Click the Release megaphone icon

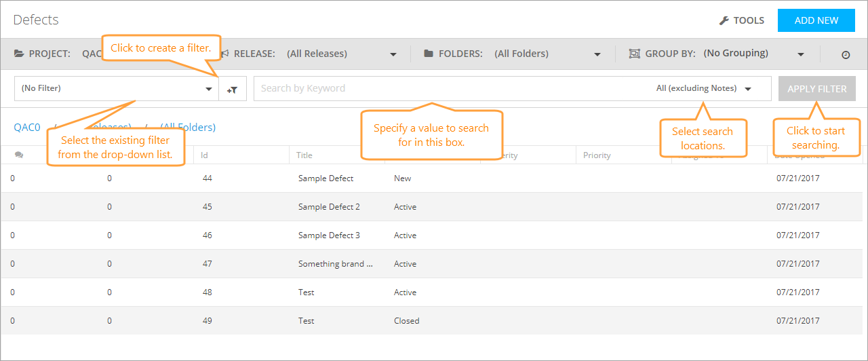[224, 54]
